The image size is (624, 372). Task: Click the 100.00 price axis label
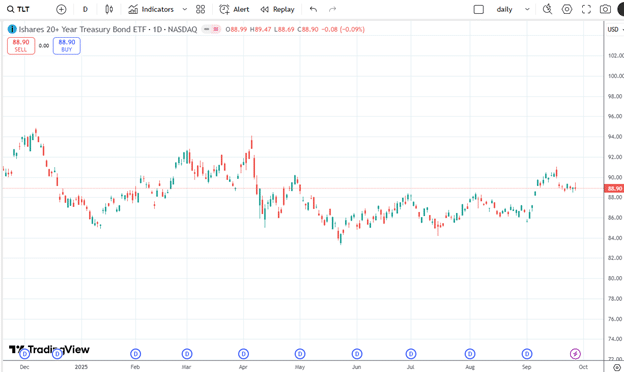(x=616, y=76)
